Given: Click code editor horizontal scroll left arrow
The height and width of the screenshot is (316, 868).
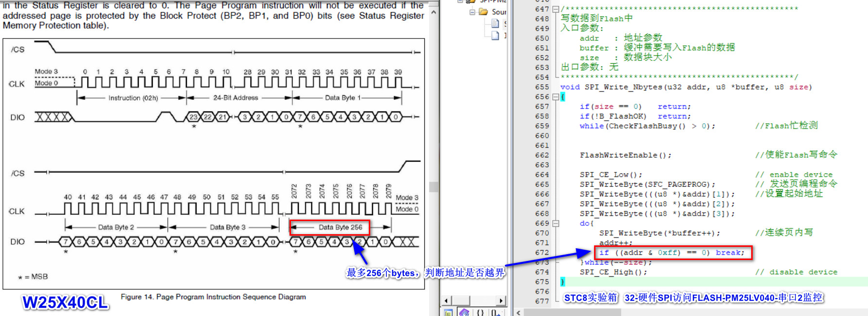Looking at the screenshot, I should point(519,313).
